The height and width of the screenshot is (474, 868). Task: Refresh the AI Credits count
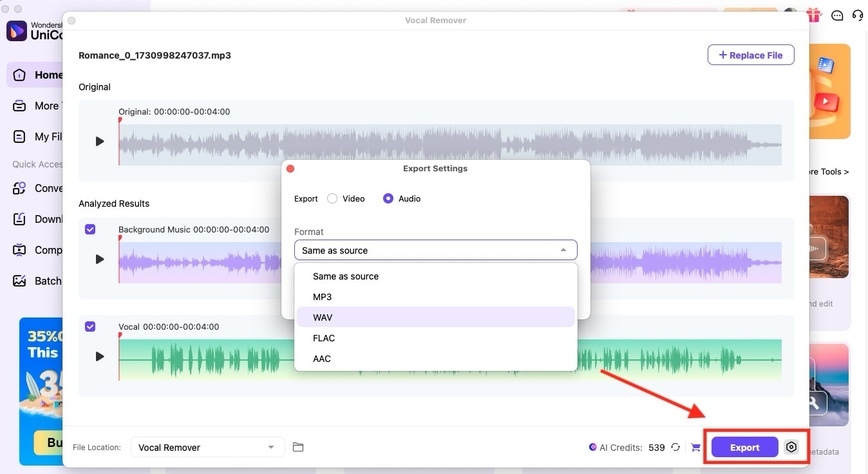pyautogui.click(x=675, y=447)
